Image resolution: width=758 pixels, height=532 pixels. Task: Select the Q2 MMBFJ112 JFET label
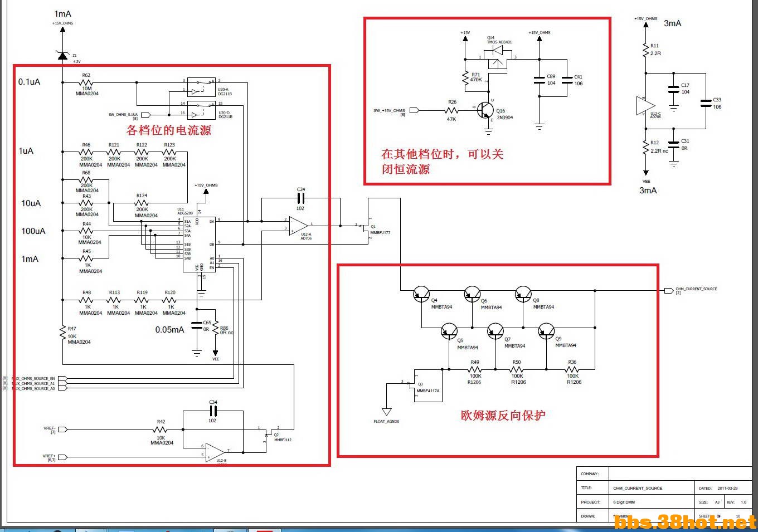click(283, 437)
